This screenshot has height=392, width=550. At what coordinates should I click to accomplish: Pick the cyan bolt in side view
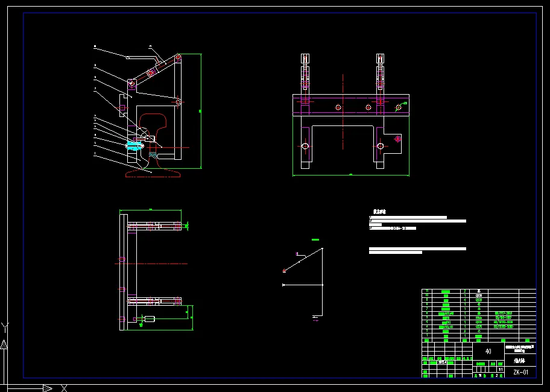pos(135,145)
